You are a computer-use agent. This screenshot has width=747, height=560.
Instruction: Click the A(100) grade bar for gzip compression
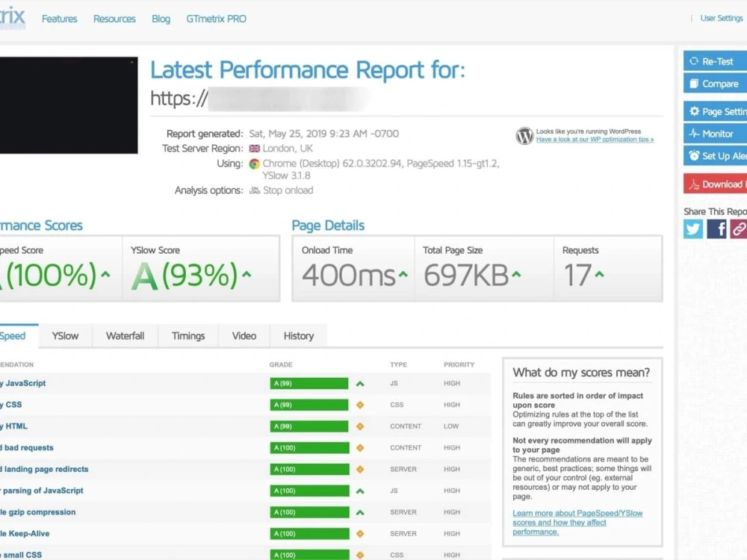click(309, 512)
